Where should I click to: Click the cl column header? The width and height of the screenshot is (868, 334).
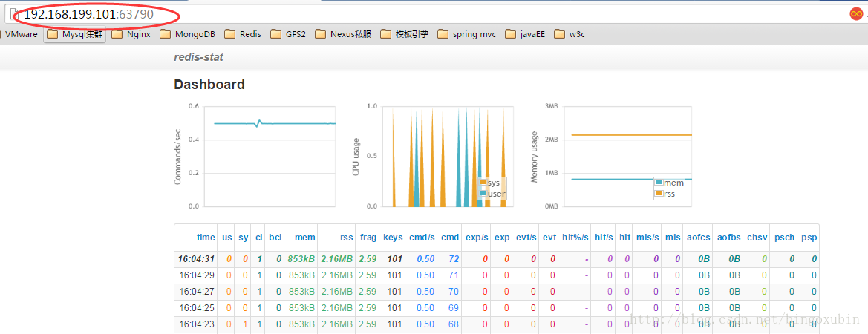coord(258,238)
